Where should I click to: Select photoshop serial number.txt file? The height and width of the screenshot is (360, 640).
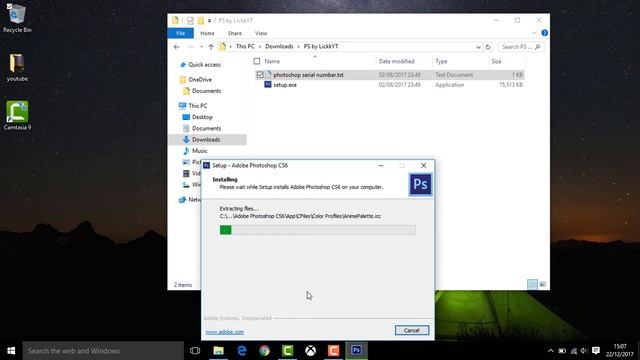308,75
